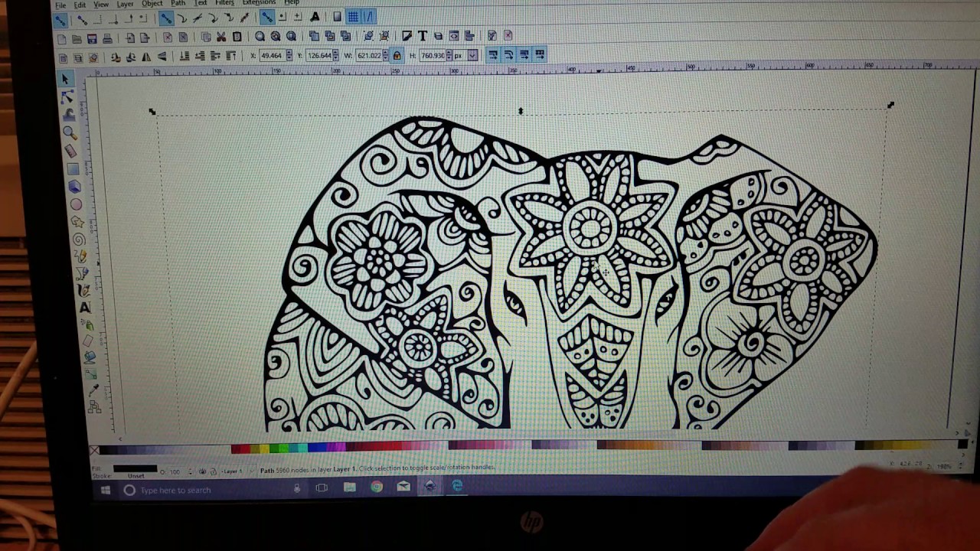
Task: Select the Node edit tool
Action: tap(67, 97)
